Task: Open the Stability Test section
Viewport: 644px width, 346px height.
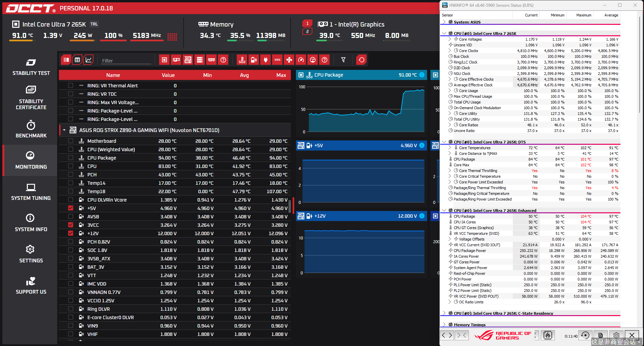Action: pos(31,67)
